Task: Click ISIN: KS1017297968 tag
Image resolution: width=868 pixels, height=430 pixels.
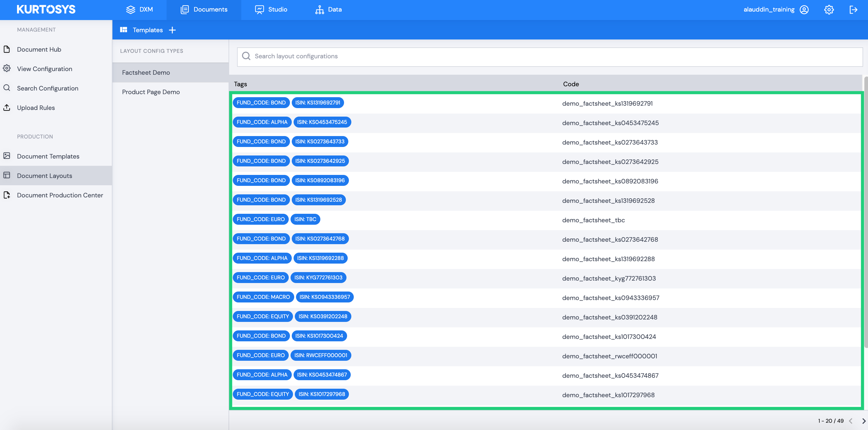Action: (322, 394)
